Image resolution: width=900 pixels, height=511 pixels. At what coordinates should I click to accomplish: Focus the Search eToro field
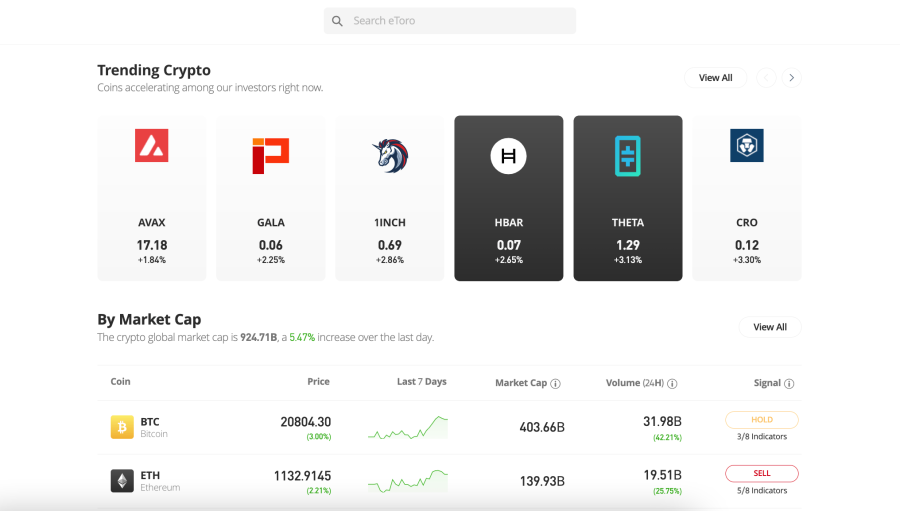pos(449,21)
